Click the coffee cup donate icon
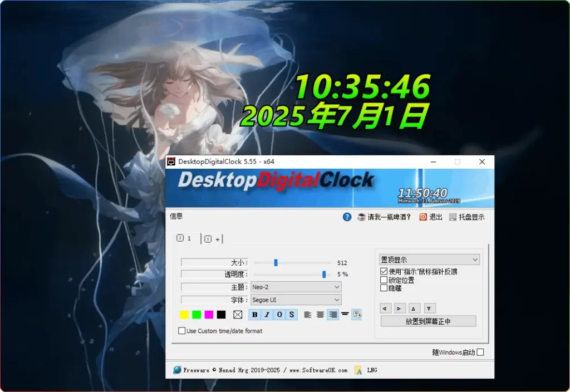This screenshot has width=570, height=392. (x=361, y=217)
